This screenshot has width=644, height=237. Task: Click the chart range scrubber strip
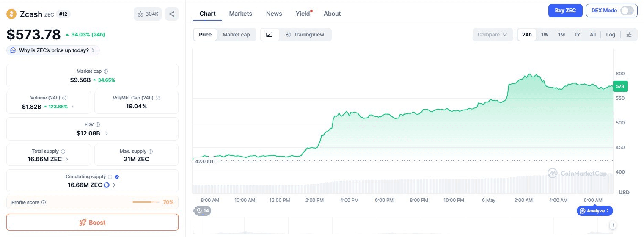402,226
